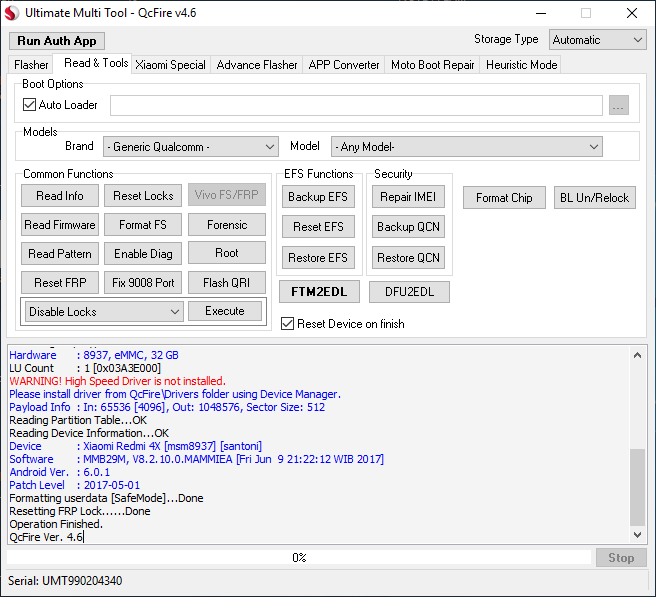Viewport: 656px width, 597px height.
Task: Click the log scrollbar up arrow
Action: tap(637, 356)
